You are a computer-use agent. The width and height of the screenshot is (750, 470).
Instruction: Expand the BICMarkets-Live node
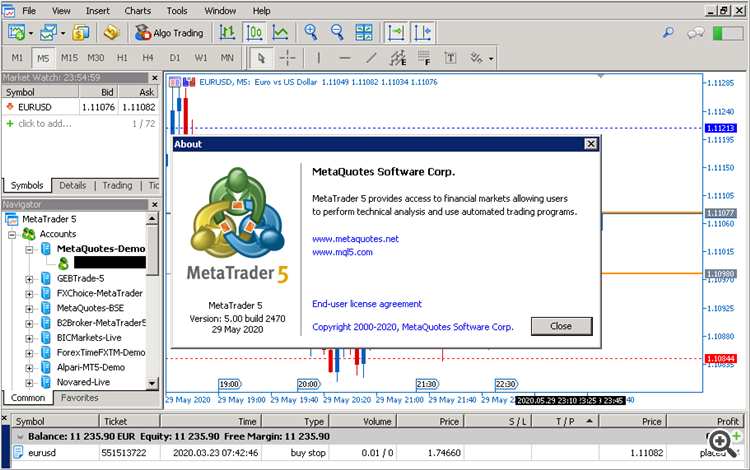click(x=29, y=338)
